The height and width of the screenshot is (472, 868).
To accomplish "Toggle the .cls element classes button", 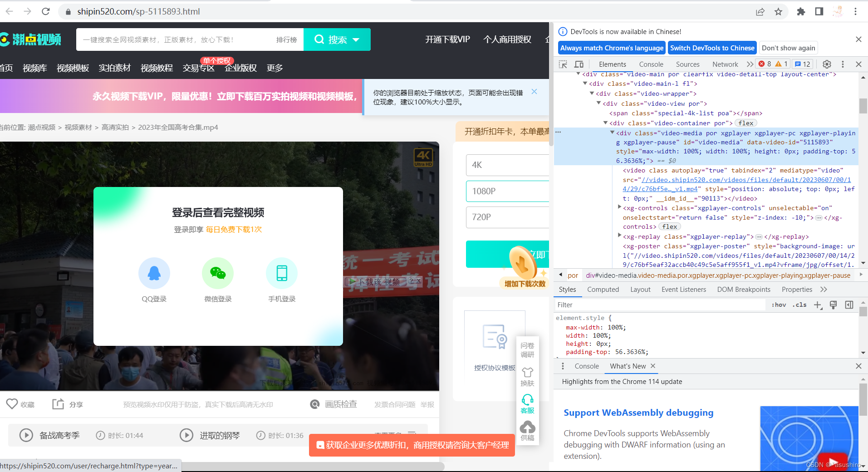I will 799,305.
